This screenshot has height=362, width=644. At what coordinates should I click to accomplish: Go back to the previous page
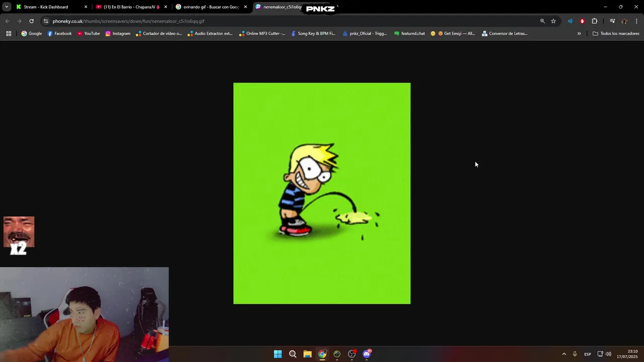coord(7,21)
